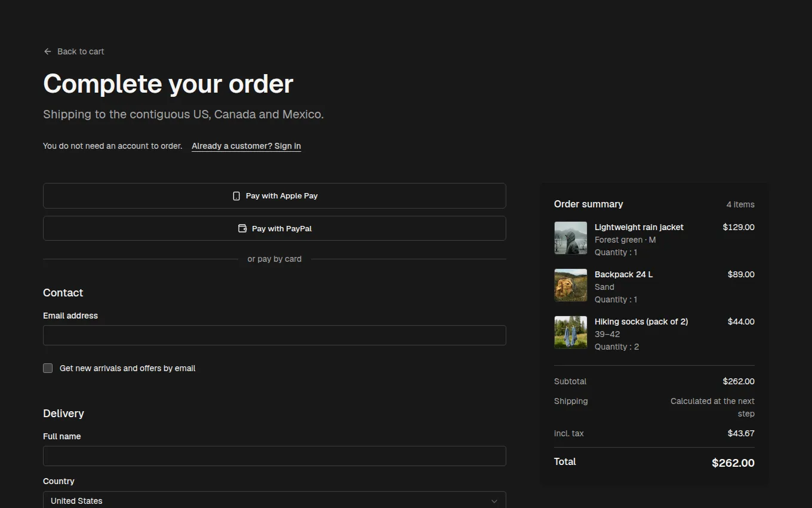The height and width of the screenshot is (508, 812).
Task: Click the 'Sand' color variant text
Action: (604, 287)
